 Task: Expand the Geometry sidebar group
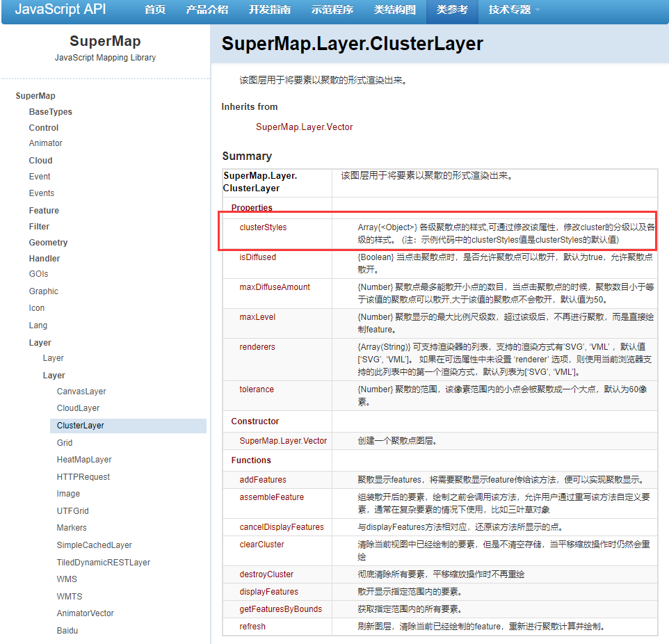pos(48,243)
